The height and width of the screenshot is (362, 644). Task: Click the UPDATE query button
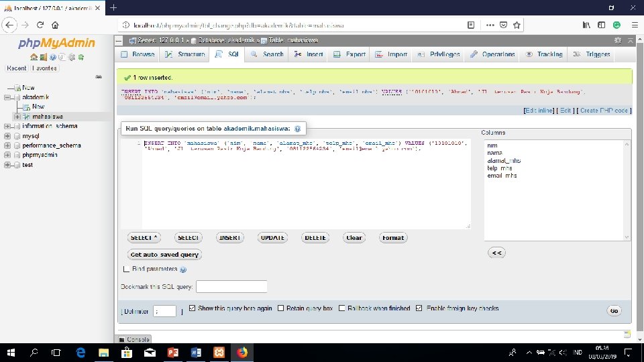272,237
